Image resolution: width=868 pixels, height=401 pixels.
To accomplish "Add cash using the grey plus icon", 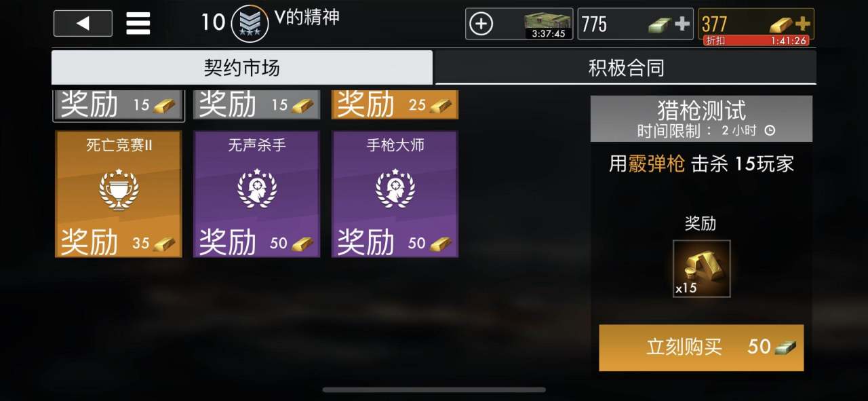I will point(682,24).
